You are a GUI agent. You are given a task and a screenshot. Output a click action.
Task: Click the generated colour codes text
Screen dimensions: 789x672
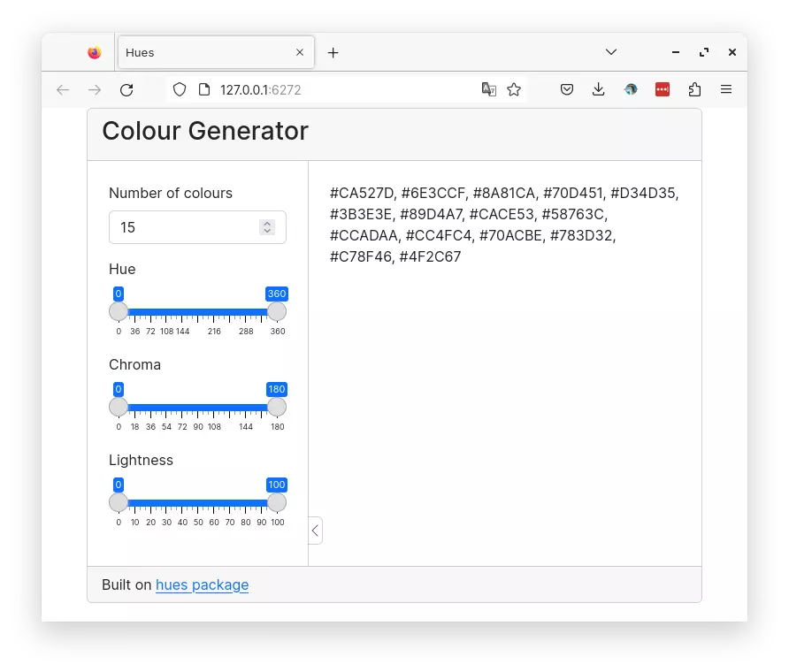click(x=504, y=225)
